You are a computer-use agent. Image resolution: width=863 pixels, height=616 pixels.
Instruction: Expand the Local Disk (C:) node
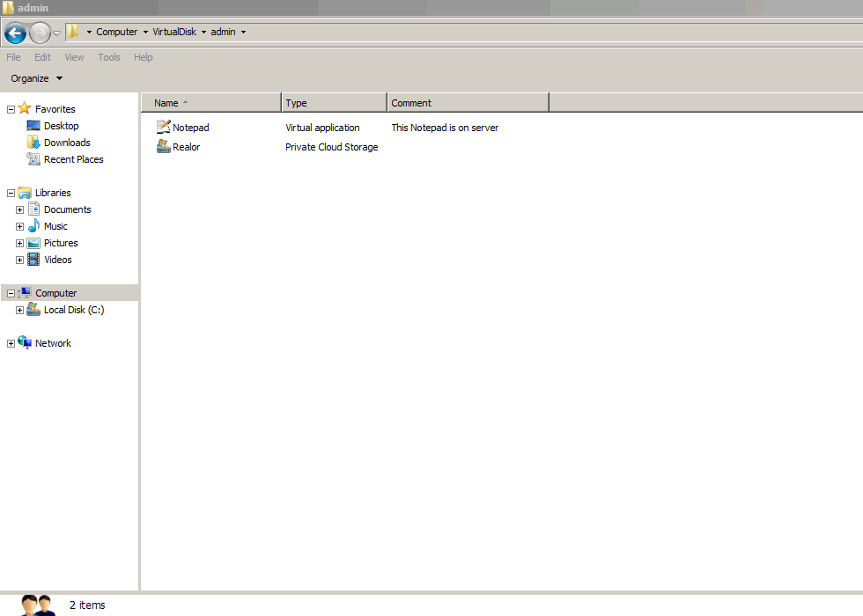(19, 310)
